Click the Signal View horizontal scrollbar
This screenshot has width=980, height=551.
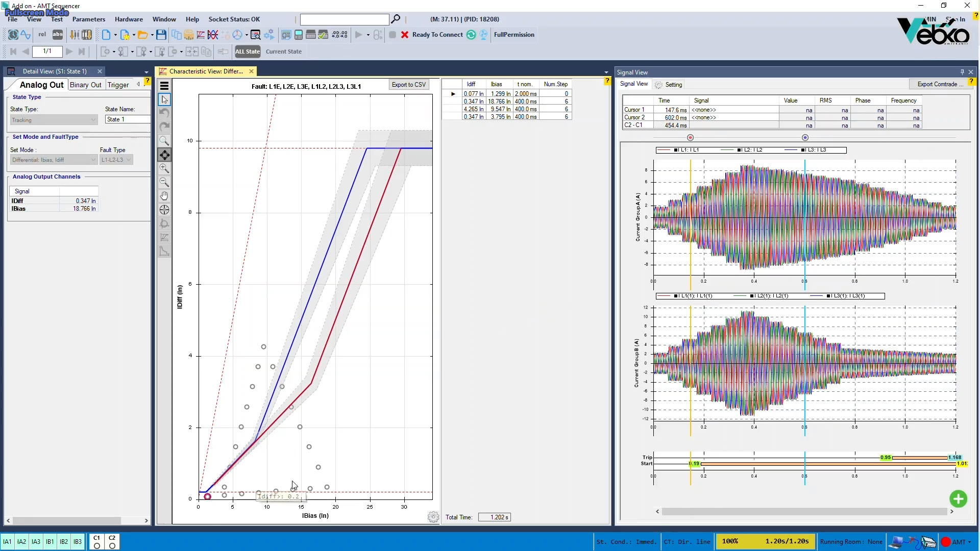(804, 511)
